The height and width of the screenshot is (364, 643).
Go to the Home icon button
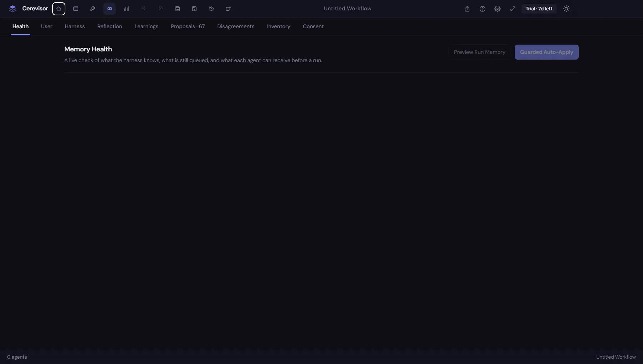pos(59,9)
